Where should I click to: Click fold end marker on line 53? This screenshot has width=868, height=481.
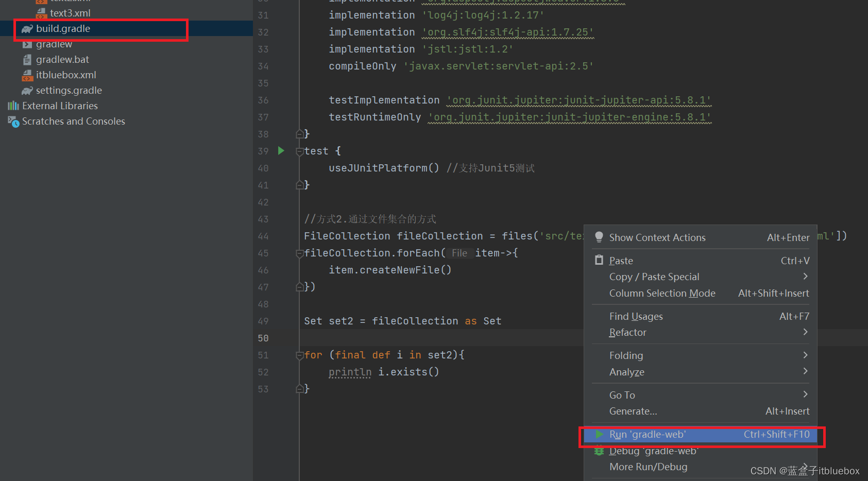coord(299,389)
